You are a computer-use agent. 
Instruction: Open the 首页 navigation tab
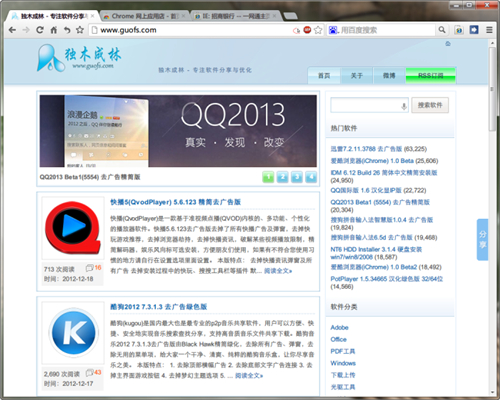(324, 76)
